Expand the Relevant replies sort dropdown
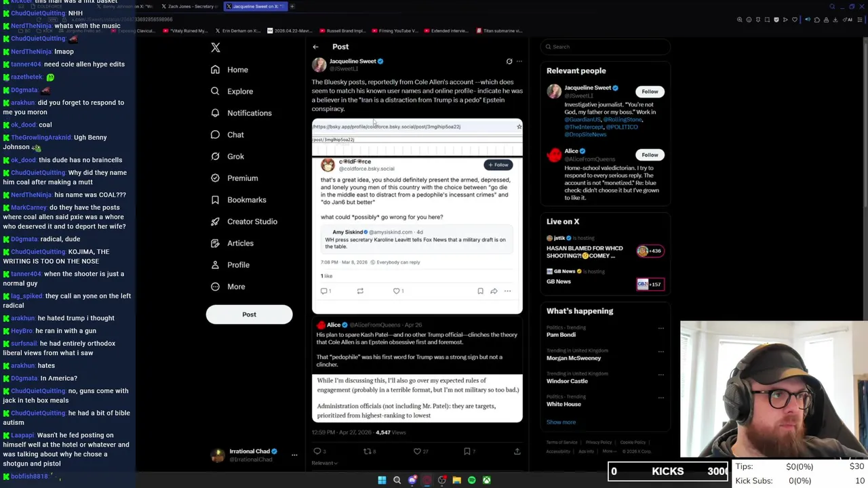The height and width of the screenshot is (488, 868). [x=324, y=463]
